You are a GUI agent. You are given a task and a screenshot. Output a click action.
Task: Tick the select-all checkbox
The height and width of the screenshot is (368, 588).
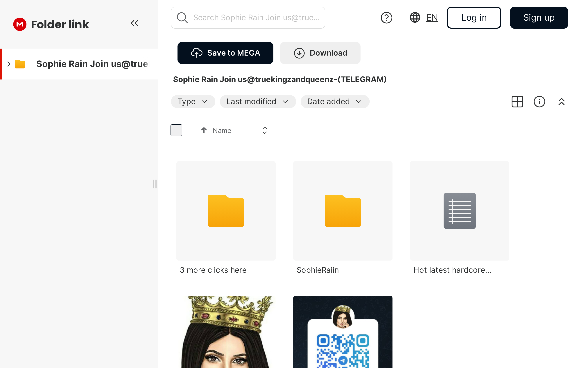176,130
